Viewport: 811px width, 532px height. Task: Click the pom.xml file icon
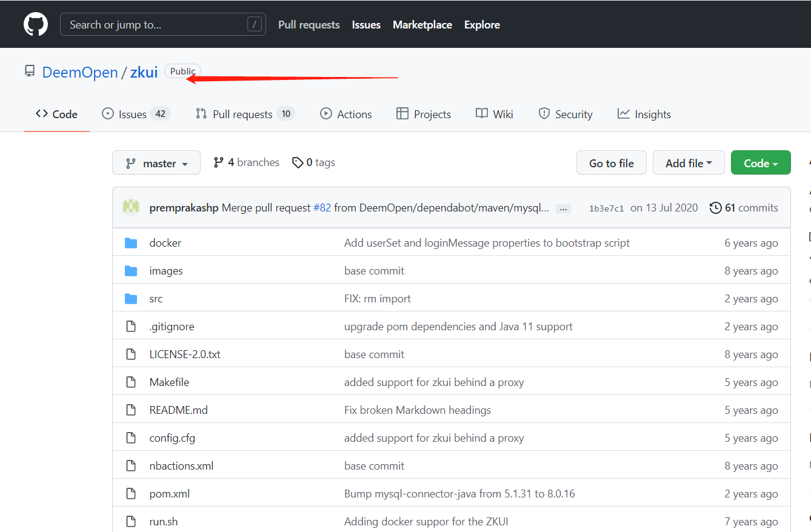click(131, 494)
